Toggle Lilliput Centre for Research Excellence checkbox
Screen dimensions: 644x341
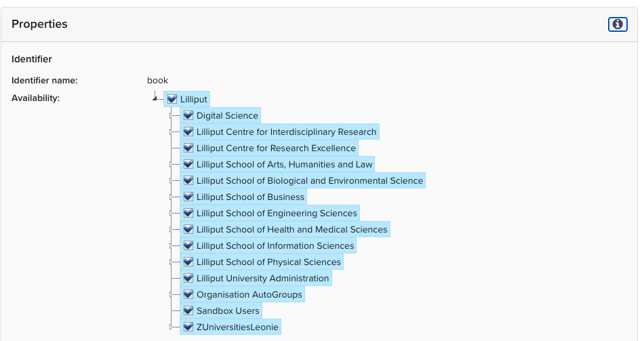point(188,148)
